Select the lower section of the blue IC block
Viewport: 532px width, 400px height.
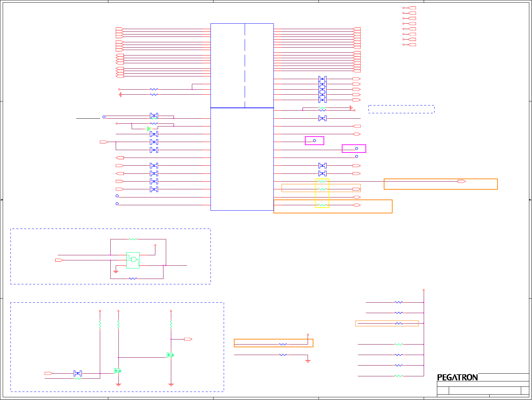242,159
